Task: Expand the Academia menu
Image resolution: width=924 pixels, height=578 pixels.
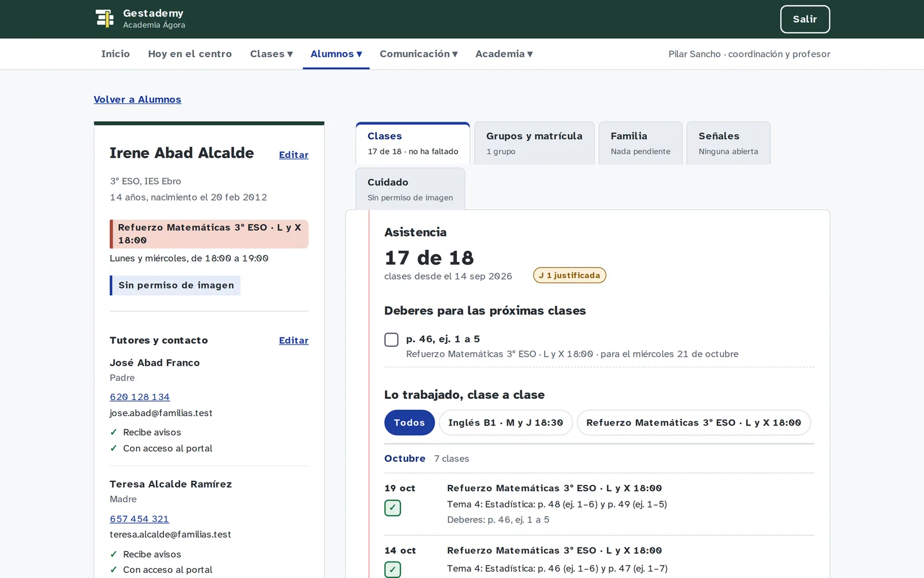Action: click(x=504, y=54)
